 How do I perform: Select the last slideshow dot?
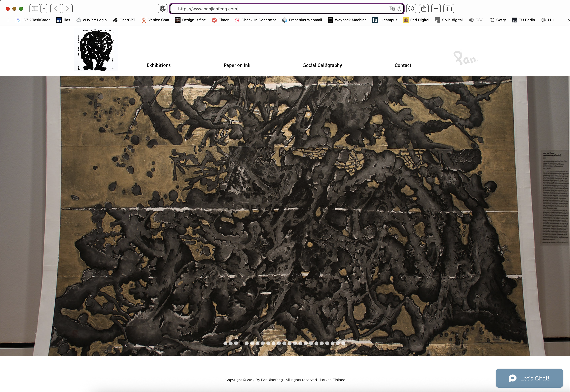pos(343,343)
